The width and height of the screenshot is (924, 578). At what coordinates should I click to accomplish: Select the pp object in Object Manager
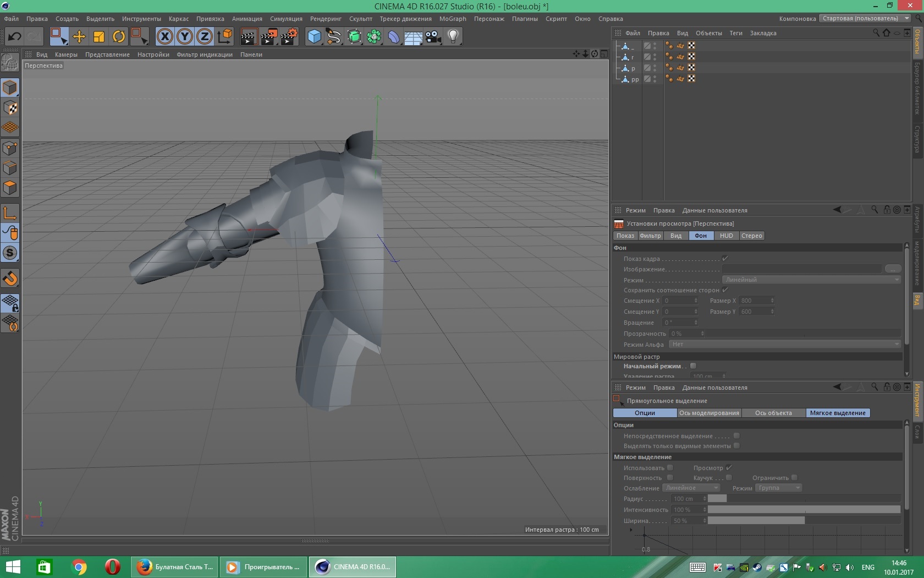(x=635, y=79)
